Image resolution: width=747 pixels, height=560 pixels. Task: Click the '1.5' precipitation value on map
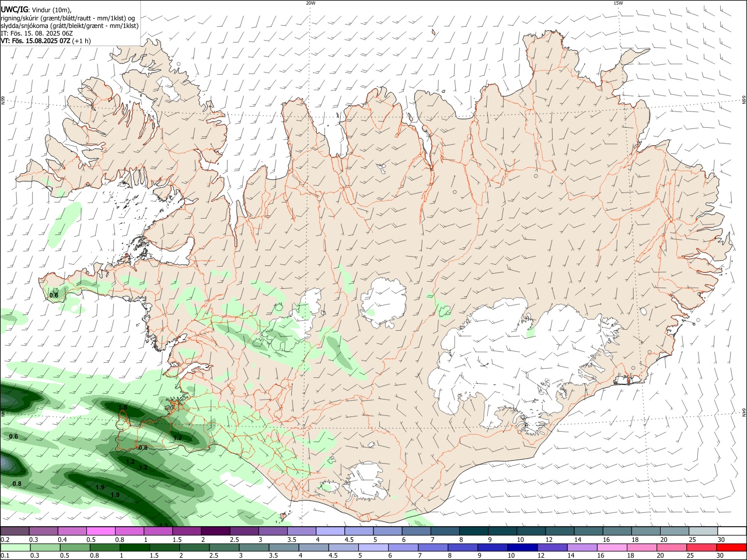pyautogui.click(x=123, y=407)
